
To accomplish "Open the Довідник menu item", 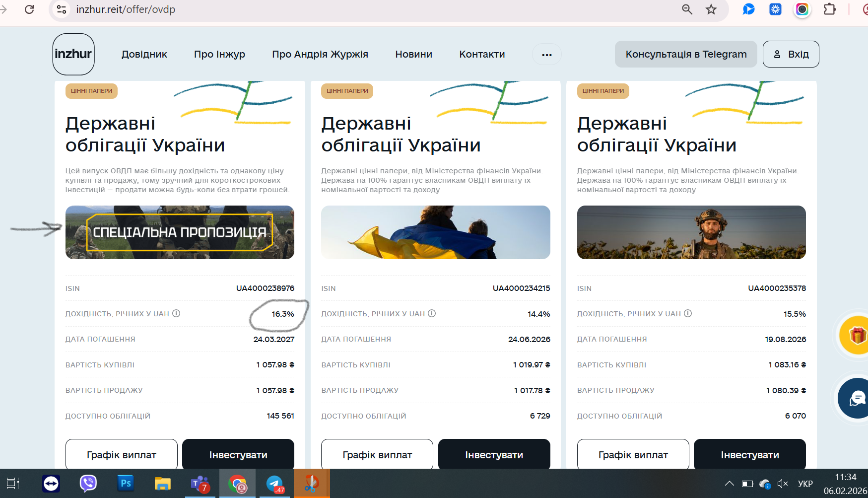I will 144,54.
